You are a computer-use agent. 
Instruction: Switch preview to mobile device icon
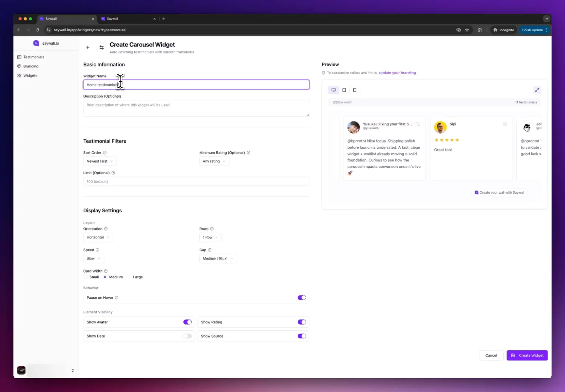click(x=355, y=90)
